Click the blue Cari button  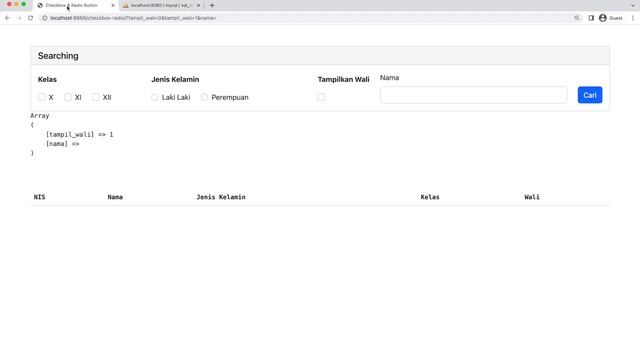coord(590,95)
